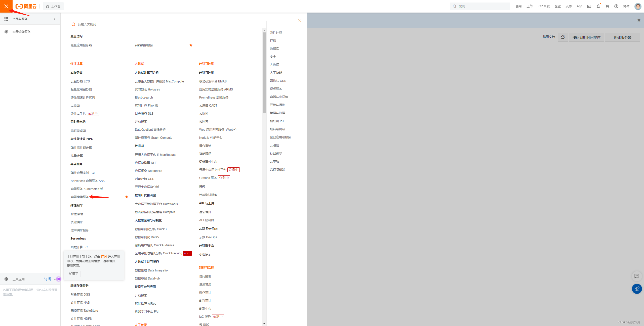Click the 工具应用 hexagon icon
Viewport: 644px width, 326px height.
(6, 279)
